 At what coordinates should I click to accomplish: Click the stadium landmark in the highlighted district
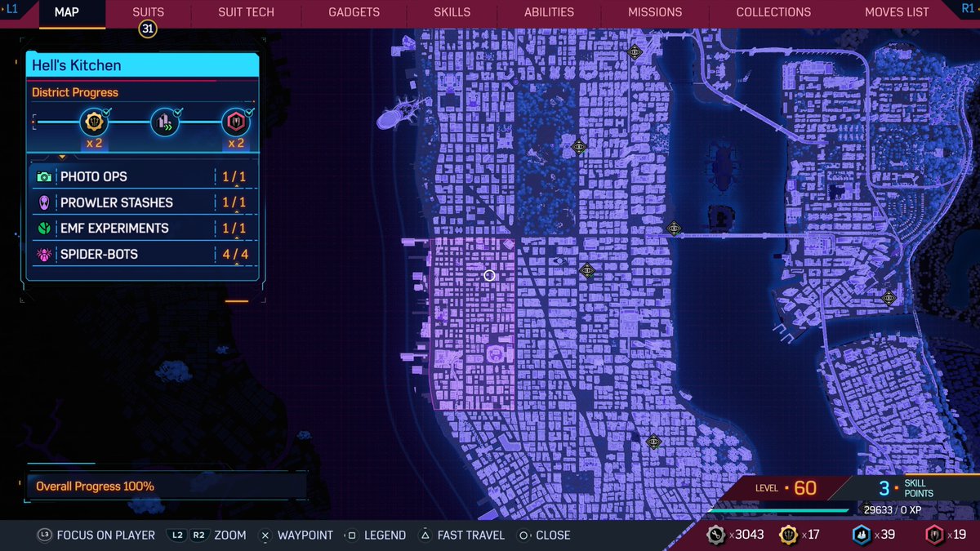(495, 355)
